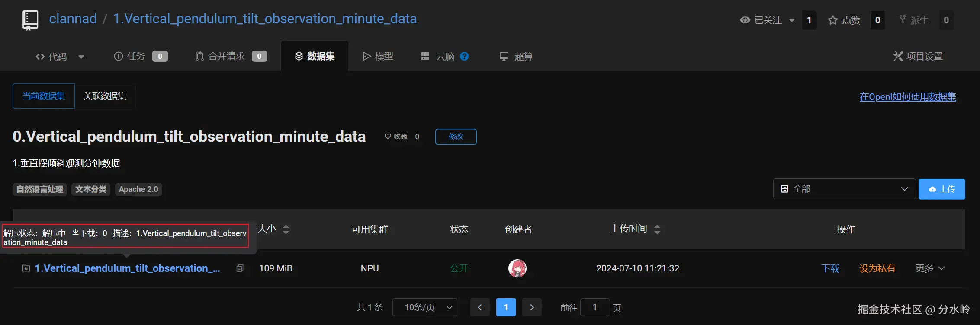Expand the 更多 more options dropdown

click(930, 268)
